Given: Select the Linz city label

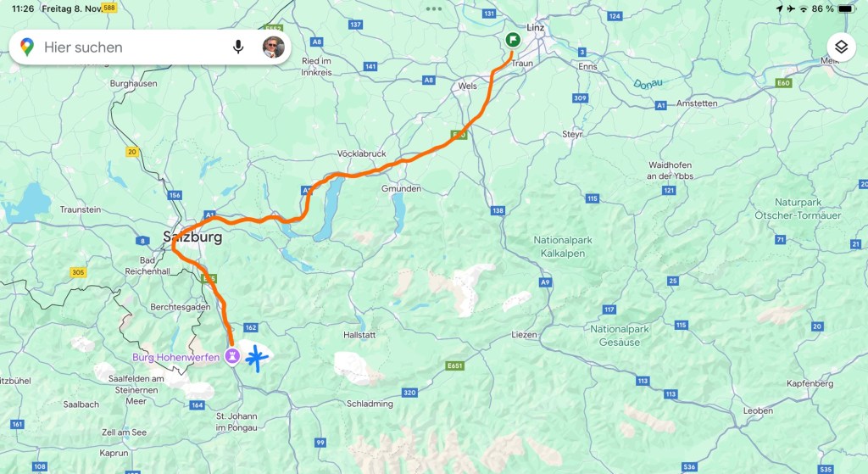Looking at the screenshot, I should coord(536,27).
